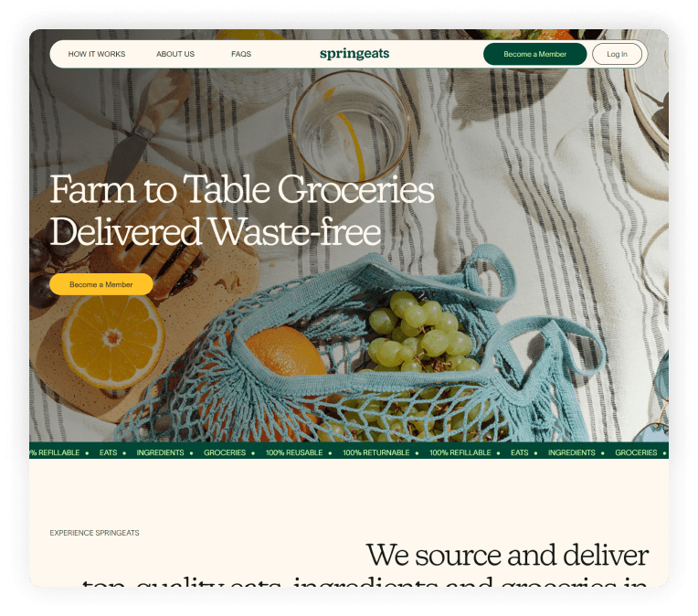This screenshot has width=698, height=616.
Task: Click the Log In button
Action: pos(617,54)
